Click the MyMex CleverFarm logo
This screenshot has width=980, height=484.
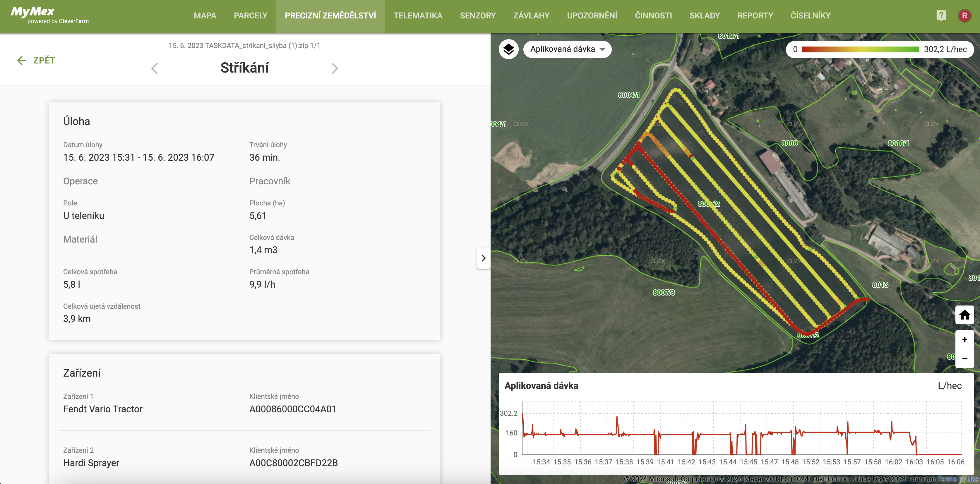click(49, 15)
